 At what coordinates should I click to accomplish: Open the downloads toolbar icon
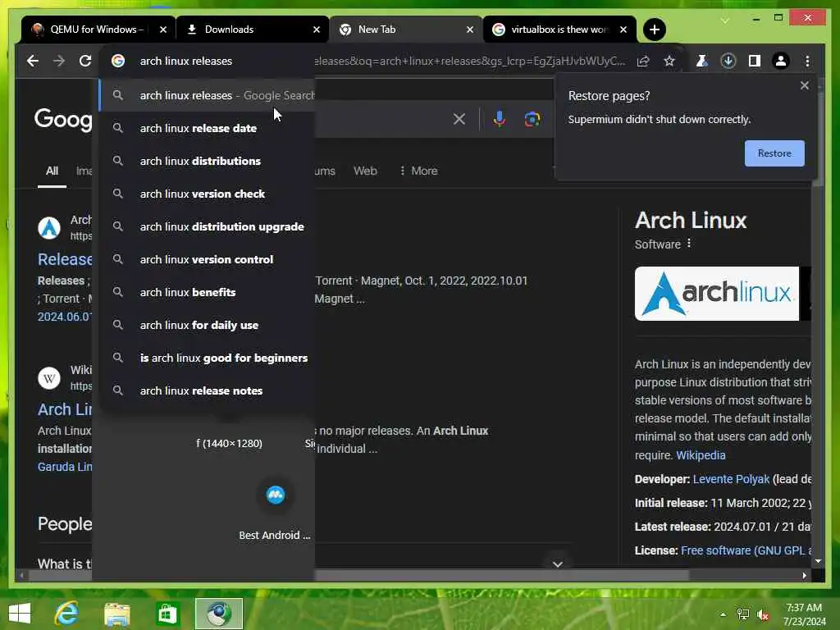(728, 61)
